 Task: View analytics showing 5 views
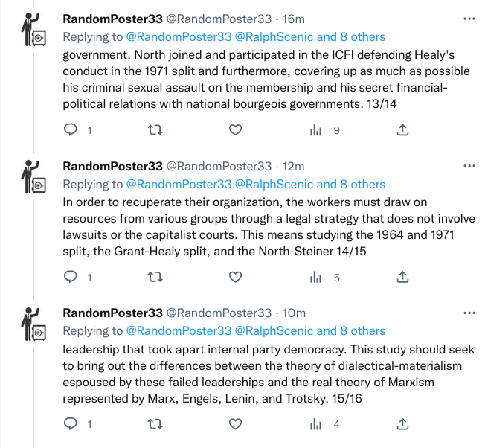316,277
